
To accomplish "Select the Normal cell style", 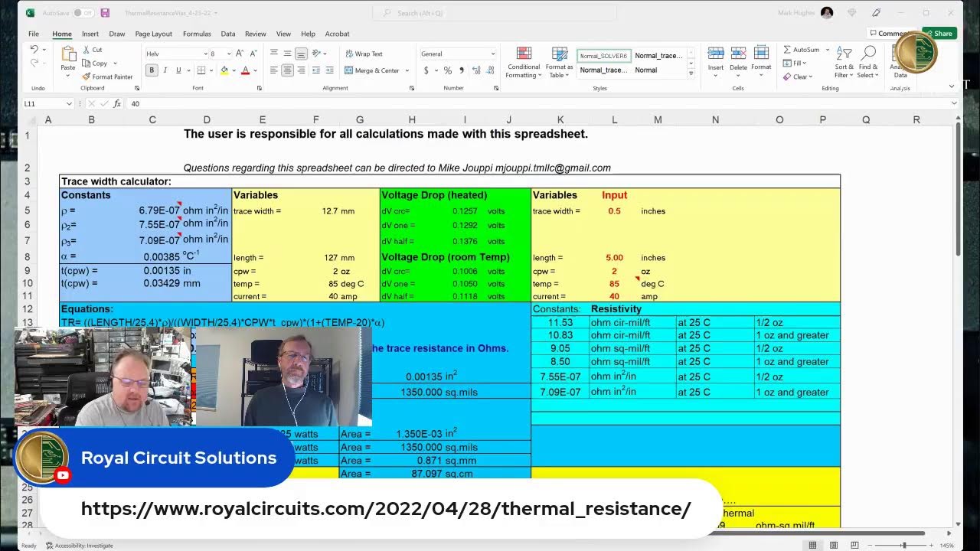I will click(646, 70).
